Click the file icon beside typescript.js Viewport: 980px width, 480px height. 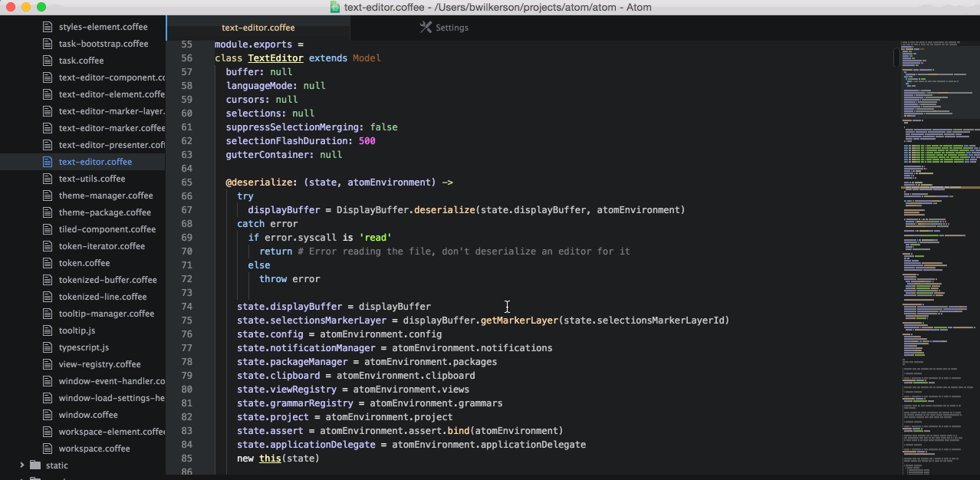(x=48, y=347)
